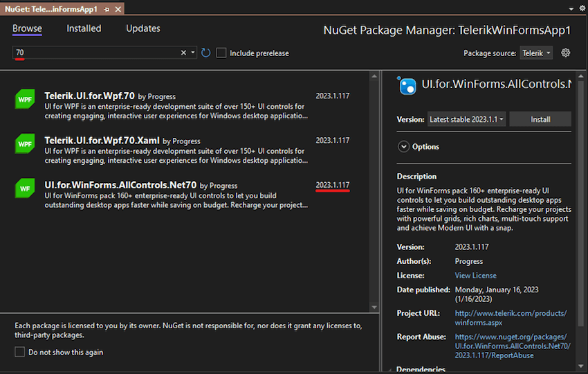Open search history dropdown arrow
The height and width of the screenshot is (374, 588).
(193, 53)
